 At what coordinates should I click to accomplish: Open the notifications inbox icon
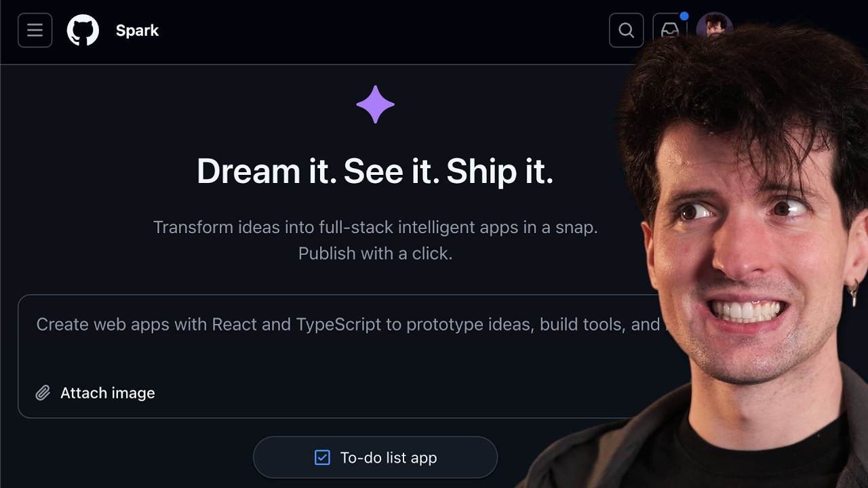click(x=669, y=30)
